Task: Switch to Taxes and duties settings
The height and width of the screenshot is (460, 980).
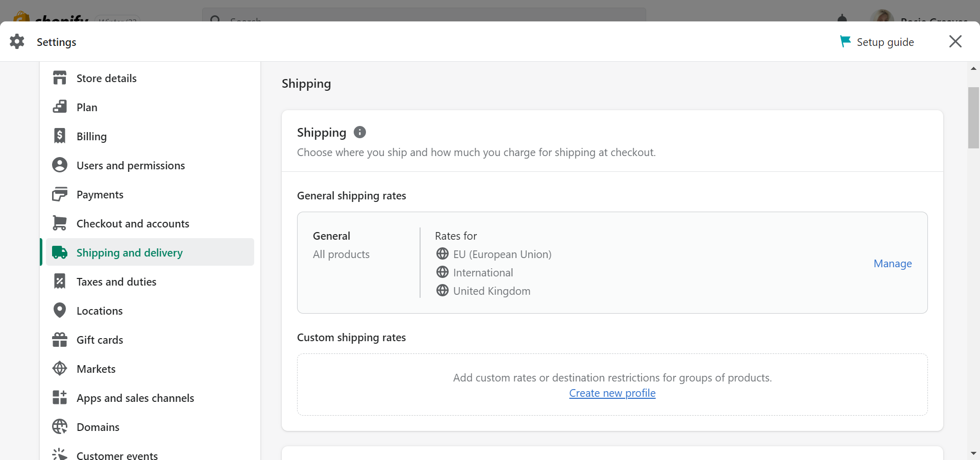Action: (x=116, y=281)
